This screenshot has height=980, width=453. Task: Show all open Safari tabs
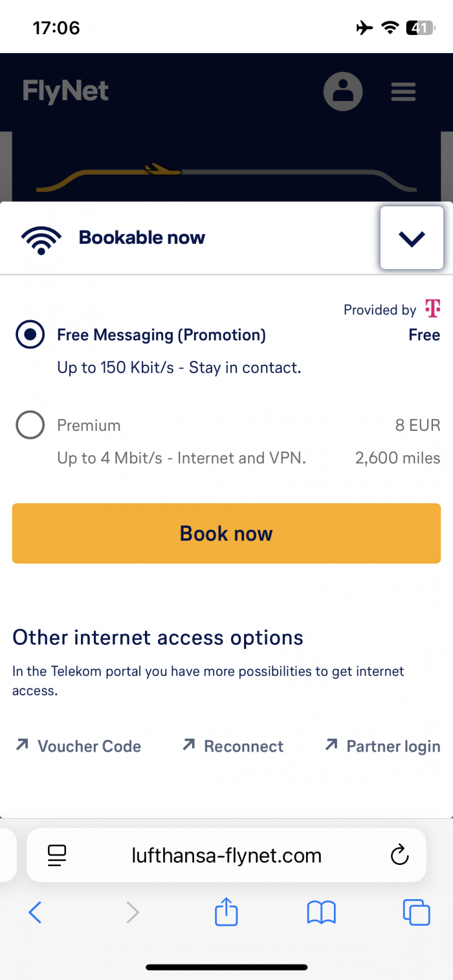point(416,912)
